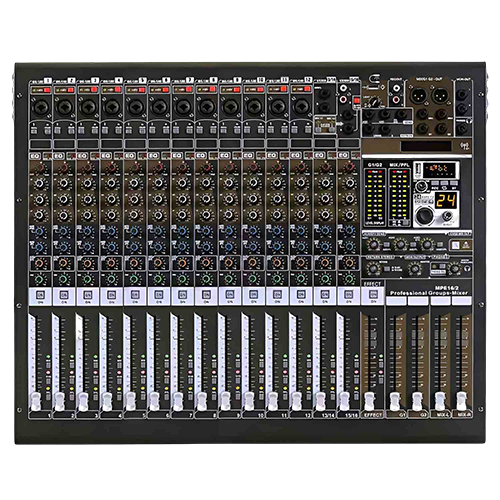
Task: Click the headphones icon in the master section
Action: click(467, 269)
